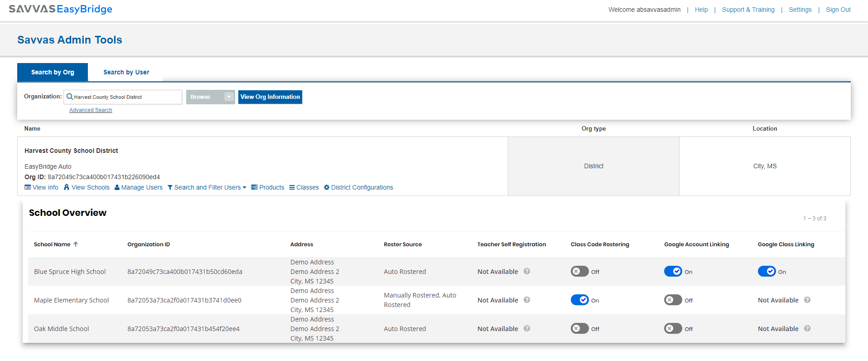Click the search magnifier icon in Organization field

point(70,97)
